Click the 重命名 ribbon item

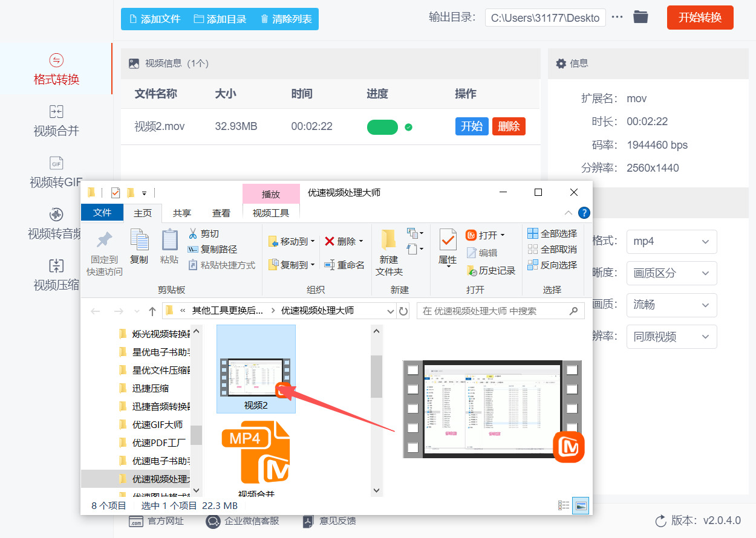(344, 265)
